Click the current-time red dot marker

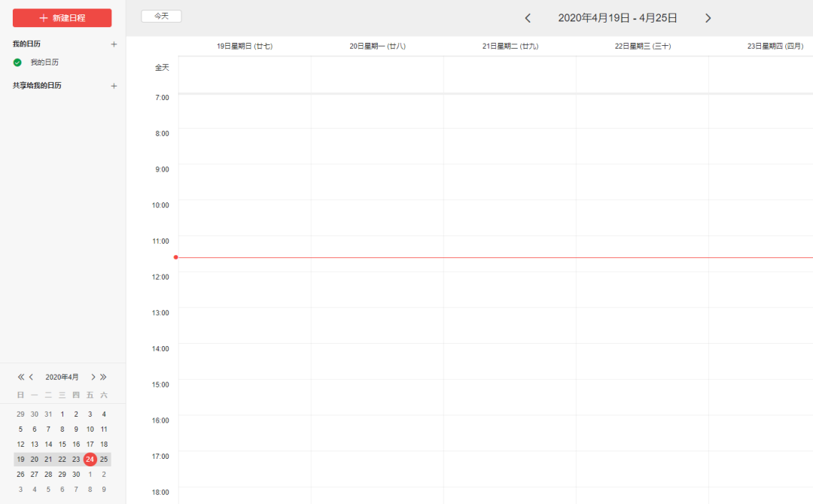pyautogui.click(x=175, y=257)
